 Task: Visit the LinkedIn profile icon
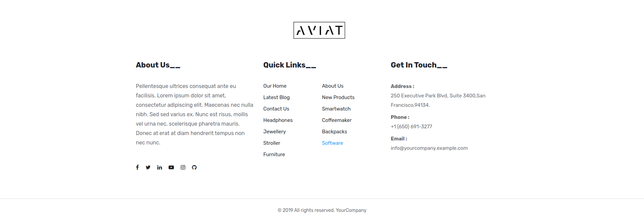[160, 167]
